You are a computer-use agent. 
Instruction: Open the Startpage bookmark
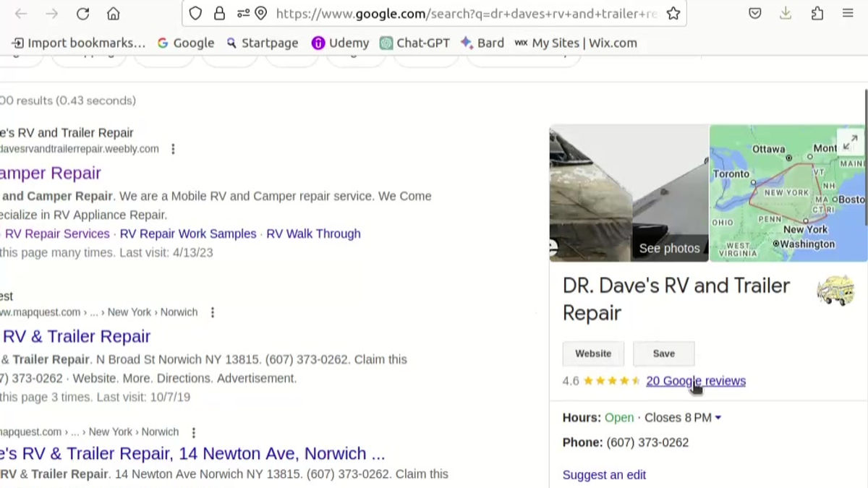tap(262, 43)
